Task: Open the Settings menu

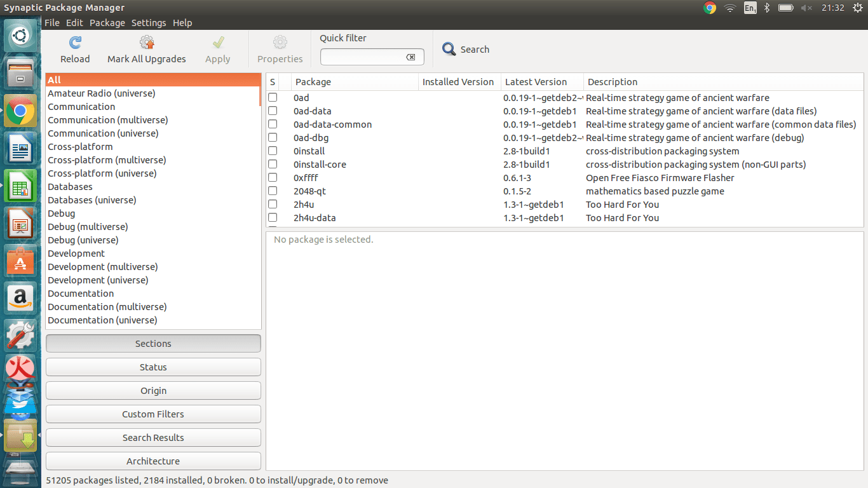Action: (149, 23)
